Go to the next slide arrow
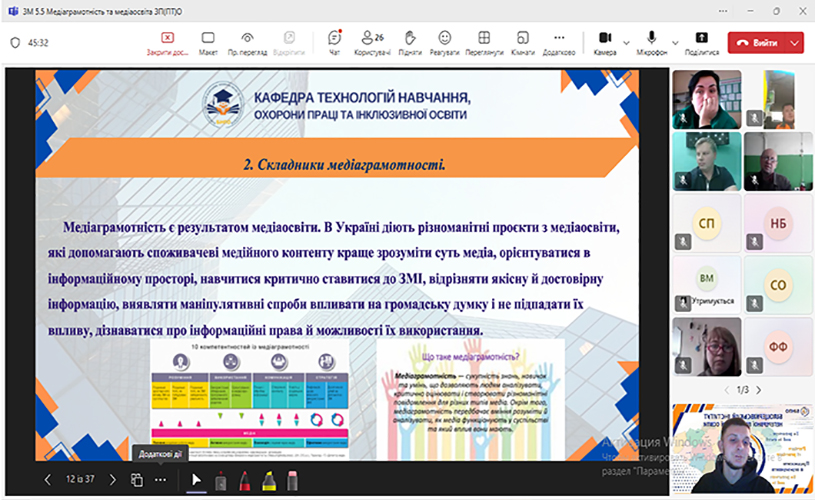The image size is (815, 500). tap(112, 480)
